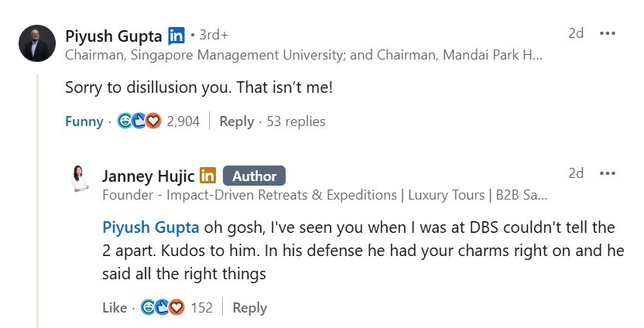This screenshot has width=644, height=328.
Task: Toggle the Funny reaction on Piyush's comment
Action: [84, 121]
